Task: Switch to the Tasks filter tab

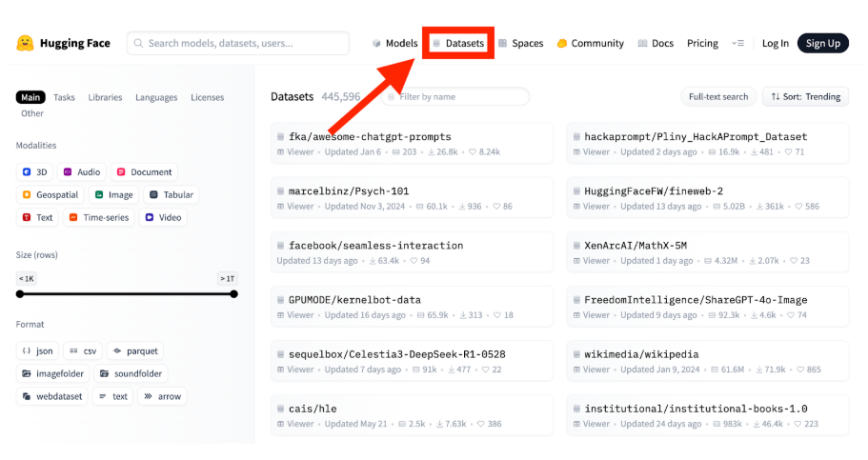Action: (64, 97)
